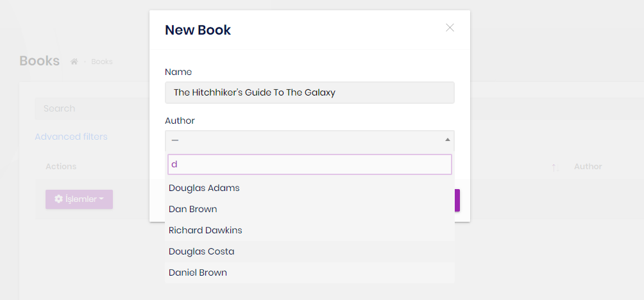Pick Richard Dawkins in the dropdown list
Image resolution: width=644 pixels, height=300 pixels.
coord(205,230)
